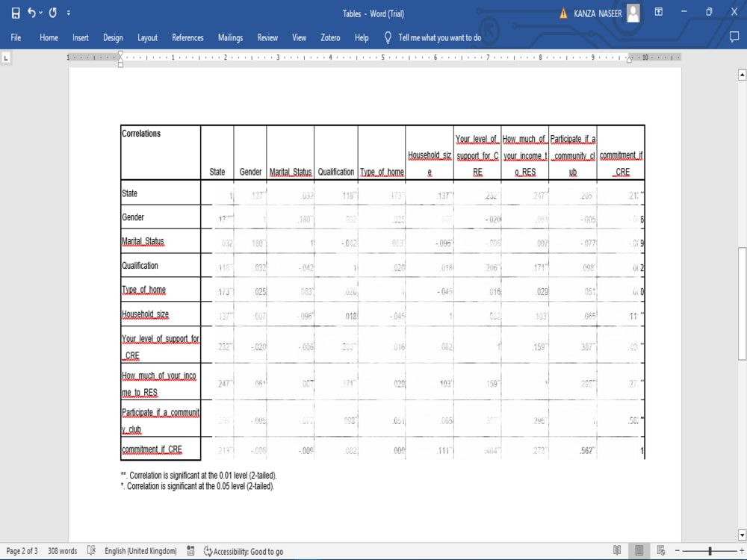Viewport: 747px width, 560px height.
Task: Click 'Page 2 of 3' in the status bar
Action: [x=22, y=551]
